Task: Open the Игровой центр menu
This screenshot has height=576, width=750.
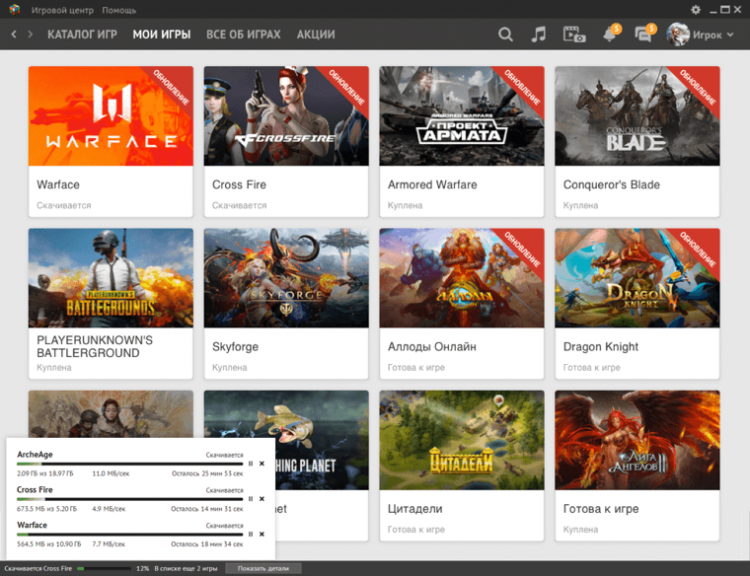Action: [x=64, y=9]
